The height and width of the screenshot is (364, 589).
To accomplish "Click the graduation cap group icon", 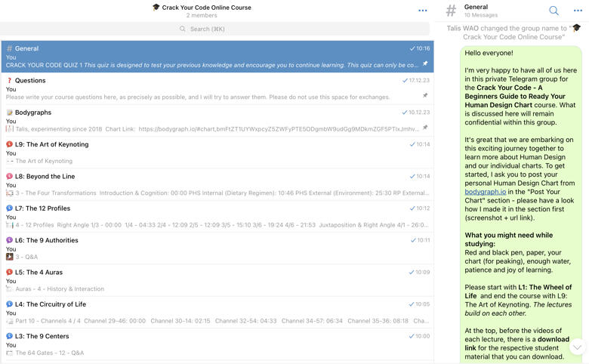I will click(156, 8).
